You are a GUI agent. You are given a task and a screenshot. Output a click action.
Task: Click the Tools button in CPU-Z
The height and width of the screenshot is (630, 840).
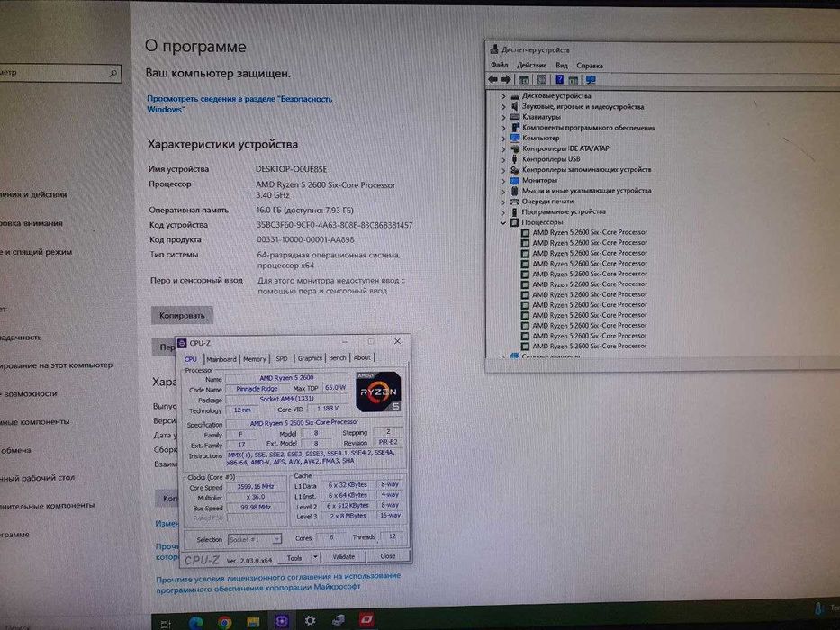point(294,558)
